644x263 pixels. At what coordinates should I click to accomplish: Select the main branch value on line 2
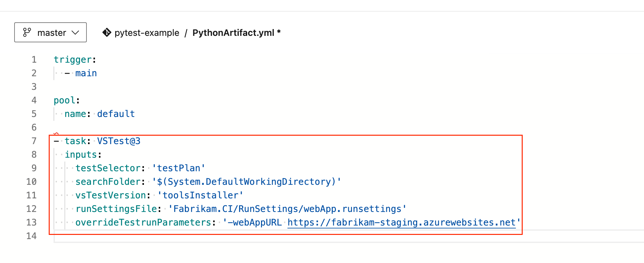[86, 73]
